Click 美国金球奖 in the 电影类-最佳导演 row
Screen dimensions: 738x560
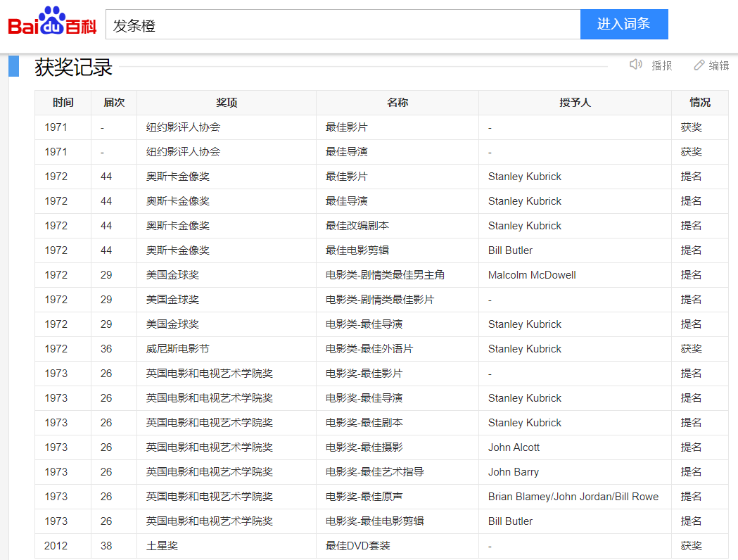(x=173, y=324)
